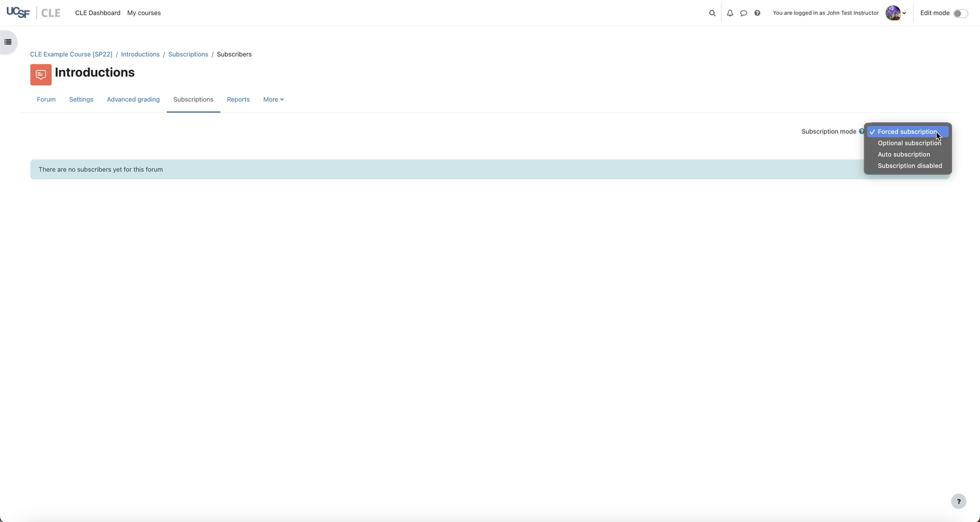Select the Subscriptions tab
This screenshot has height=522, width=980.
[193, 99]
